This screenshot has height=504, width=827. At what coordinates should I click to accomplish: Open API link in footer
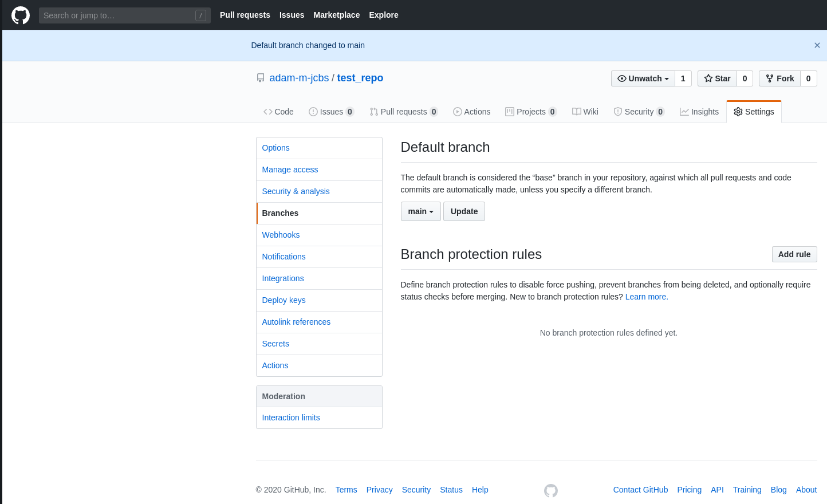click(x=717, y=490)
